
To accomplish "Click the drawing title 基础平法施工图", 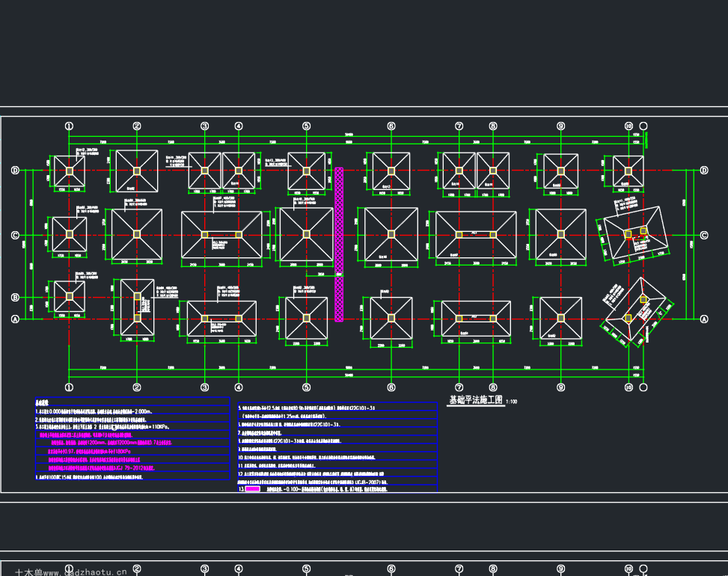I will 476,399.
